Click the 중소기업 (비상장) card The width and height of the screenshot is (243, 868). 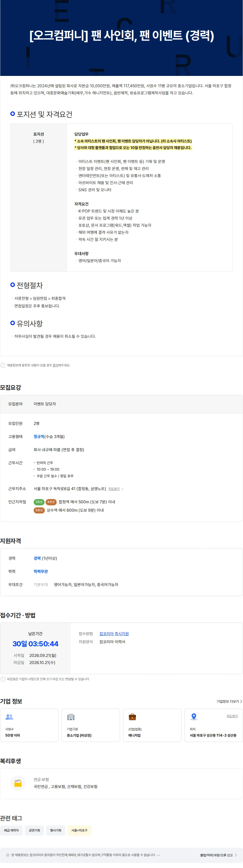pos(91,725)
